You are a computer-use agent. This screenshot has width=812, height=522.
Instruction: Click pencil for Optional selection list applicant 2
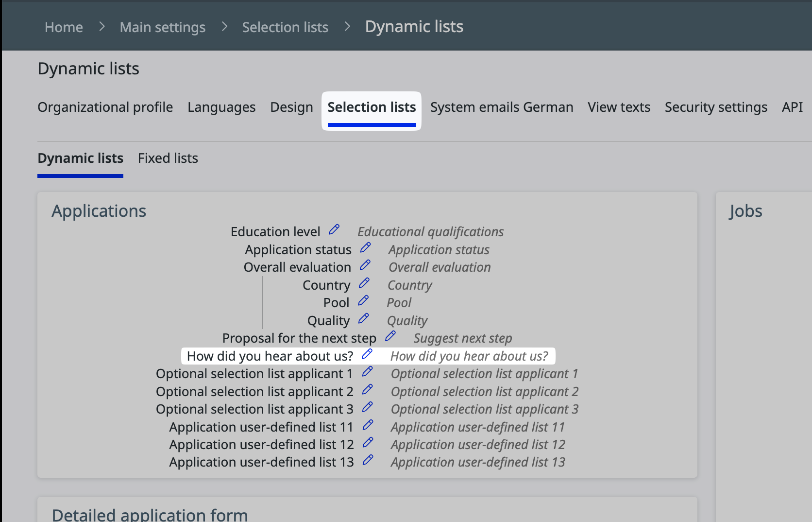[367, 389]
